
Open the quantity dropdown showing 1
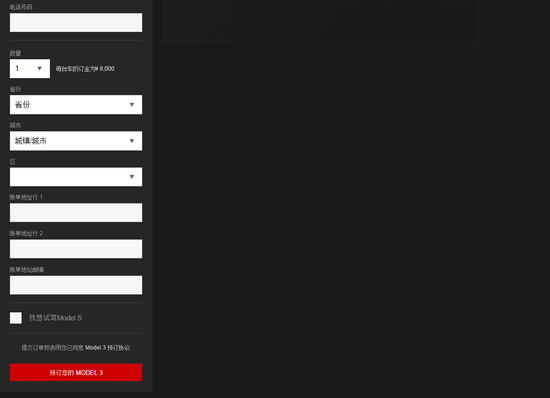(x=30, y=68)
